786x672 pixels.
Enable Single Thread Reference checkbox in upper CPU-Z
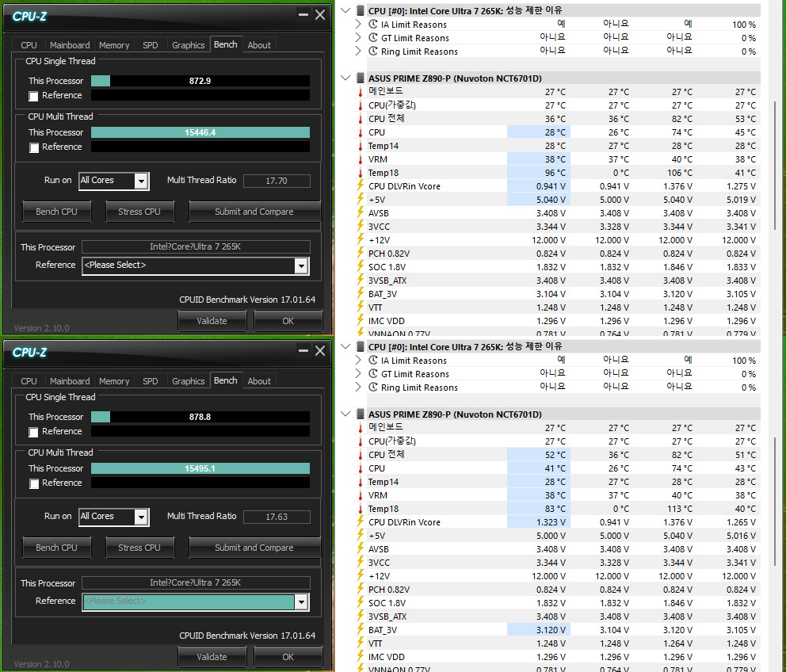pyautogui.click(x=33, y=97)
